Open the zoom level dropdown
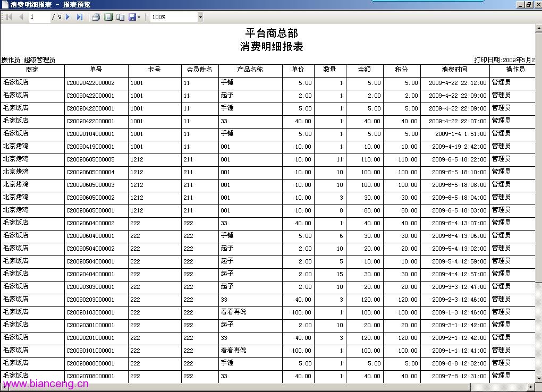542x392 pixels. pos(200,17)
